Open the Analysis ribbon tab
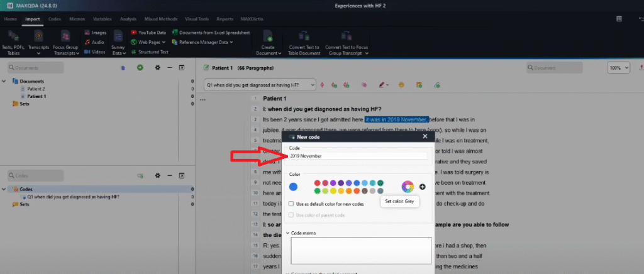The image size is (644, 274). pyautogui.click(x=128, y=19)
